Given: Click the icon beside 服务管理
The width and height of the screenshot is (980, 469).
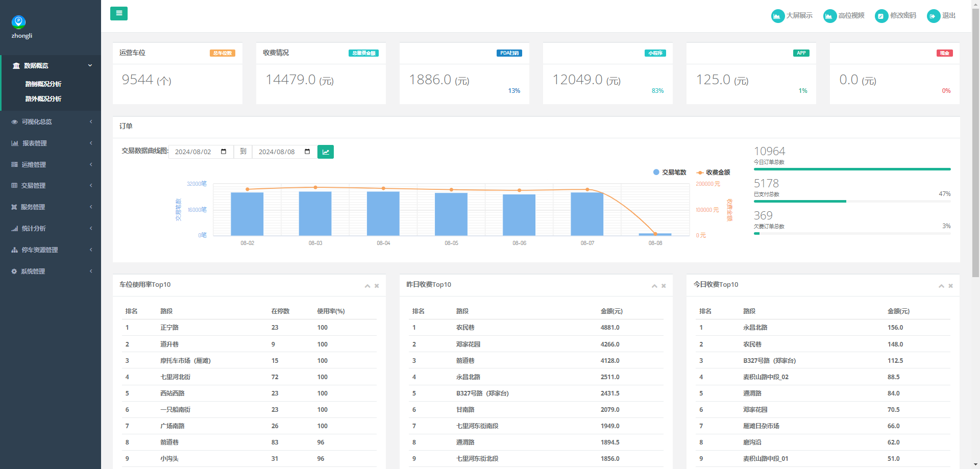Looking at the screenshot, I should 14,207.
